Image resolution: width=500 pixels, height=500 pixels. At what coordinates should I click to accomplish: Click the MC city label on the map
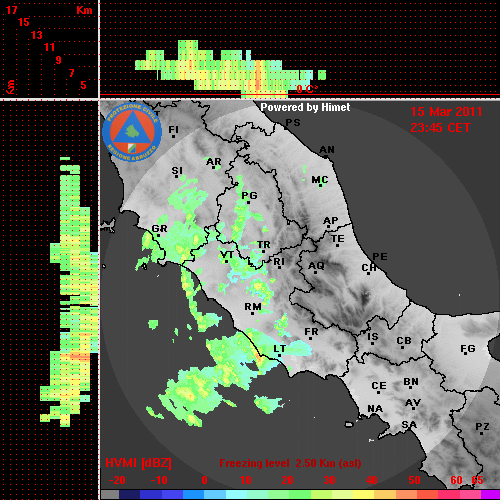(320, 180)
